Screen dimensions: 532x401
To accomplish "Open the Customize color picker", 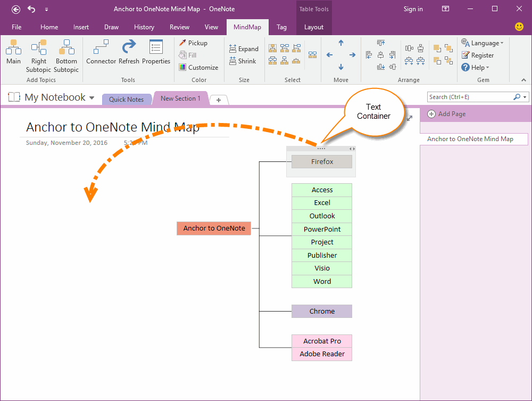I will coord(198,67).
